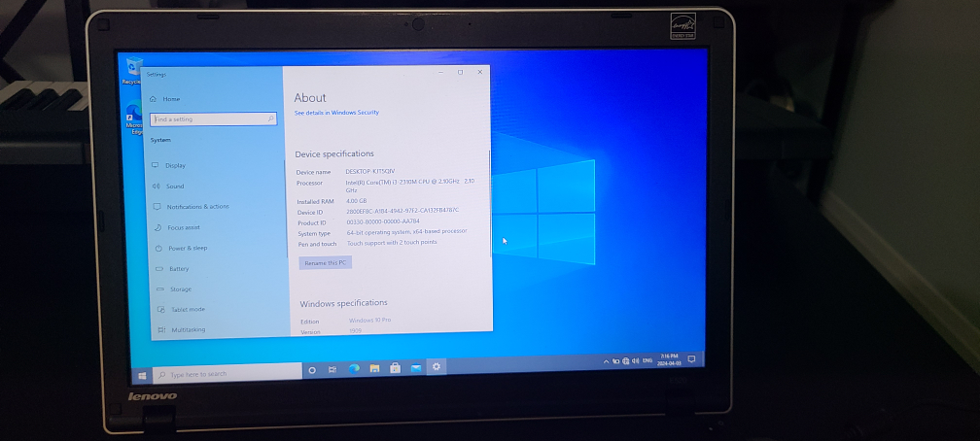Click the Rename this PC button
This screenshot has height=441, width=980.
326,263
